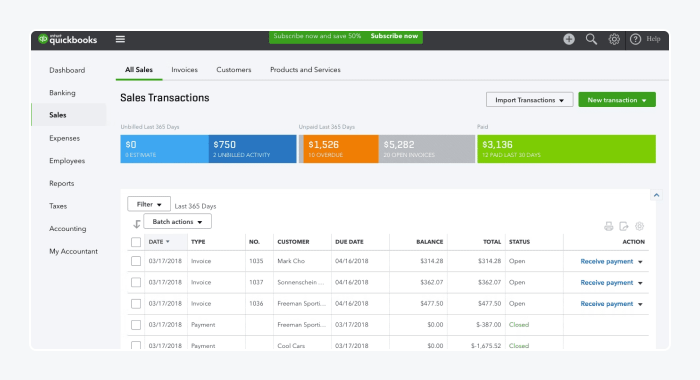Go to Reports in the sidebar
700x380 pixels.
coord(62,184)
